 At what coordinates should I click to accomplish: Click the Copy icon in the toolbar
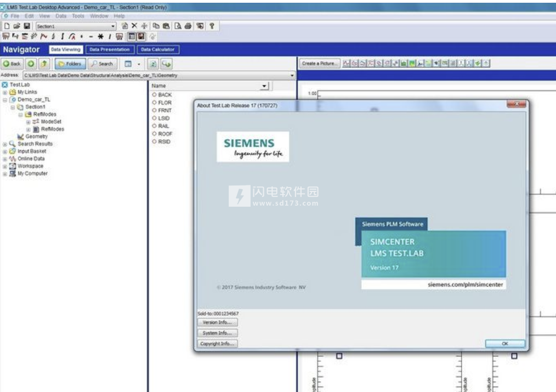click(x=156, y=26)
